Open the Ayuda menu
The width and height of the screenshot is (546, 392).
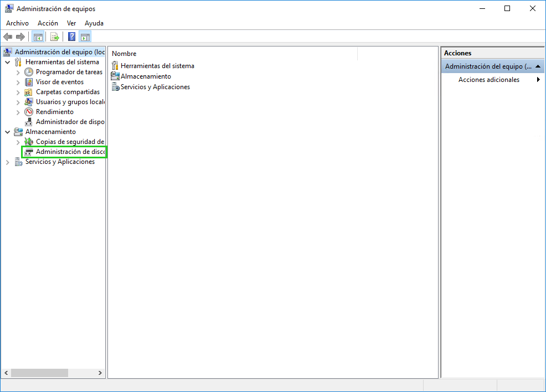click(x=94, y=23)
